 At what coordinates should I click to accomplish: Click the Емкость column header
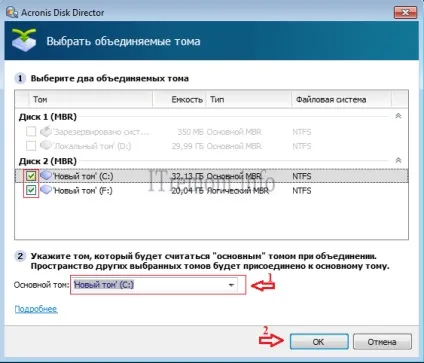coord(179,99)
